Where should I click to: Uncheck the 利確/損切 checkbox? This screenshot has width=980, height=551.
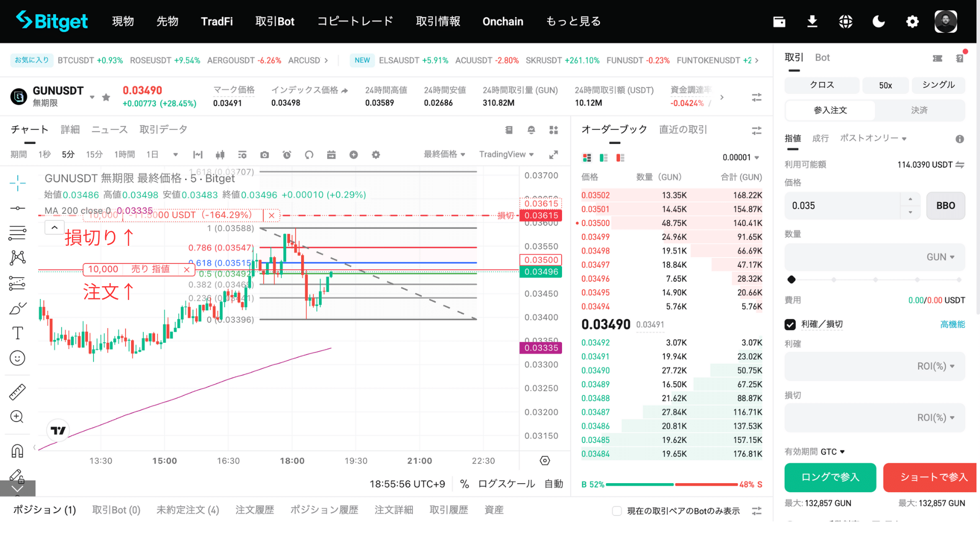pyautogui.click(x=790, y=324)
